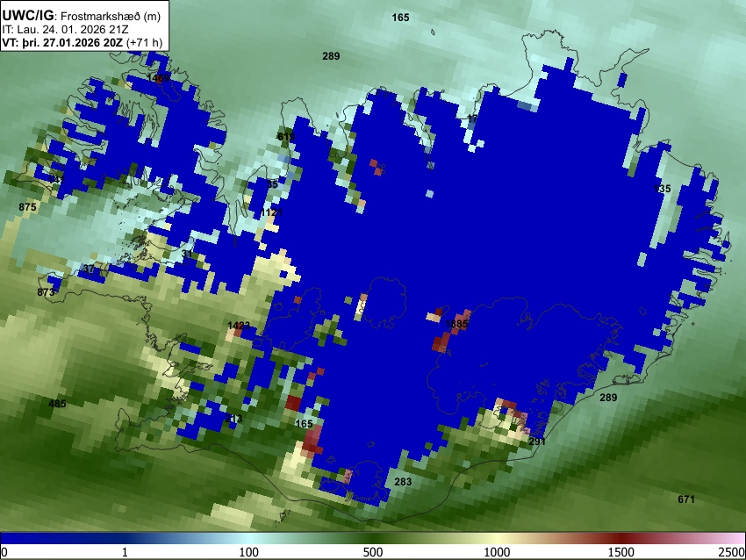746x560 pixels.
Task: Click the 35 value label
Action: pos(272,184)
